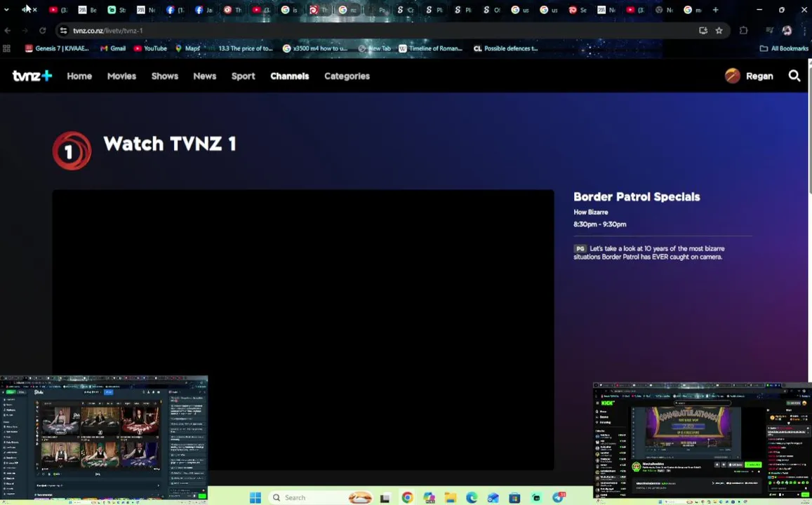Open Outlook from the taskbar
This screenshot has width=812, height=505.
493,498
